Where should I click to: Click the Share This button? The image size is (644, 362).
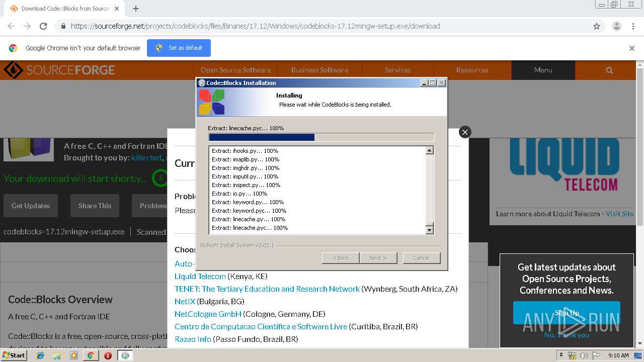click(x=95, y=206)
